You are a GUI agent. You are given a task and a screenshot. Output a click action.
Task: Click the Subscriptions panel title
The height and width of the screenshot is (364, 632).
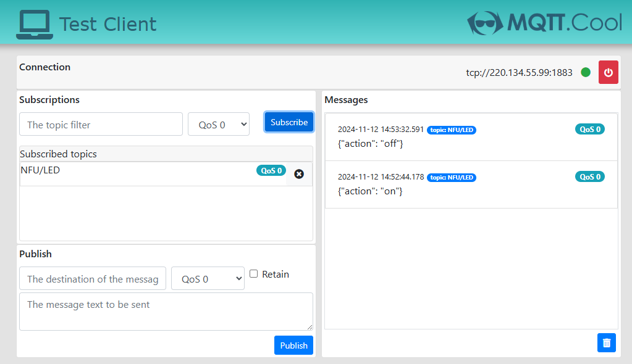(49, 100)
